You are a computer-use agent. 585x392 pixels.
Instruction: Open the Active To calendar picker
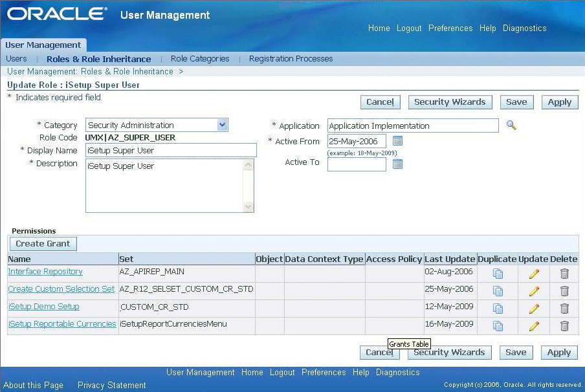tap(398, 164)
